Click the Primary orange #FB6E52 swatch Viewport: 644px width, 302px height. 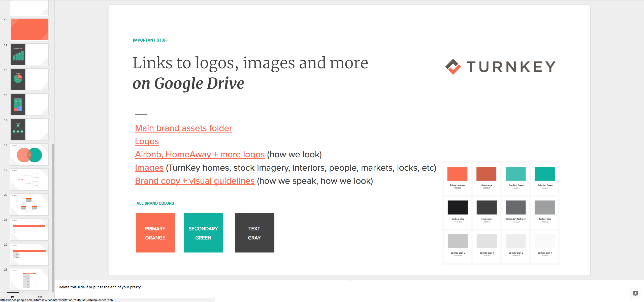(457, 174)
